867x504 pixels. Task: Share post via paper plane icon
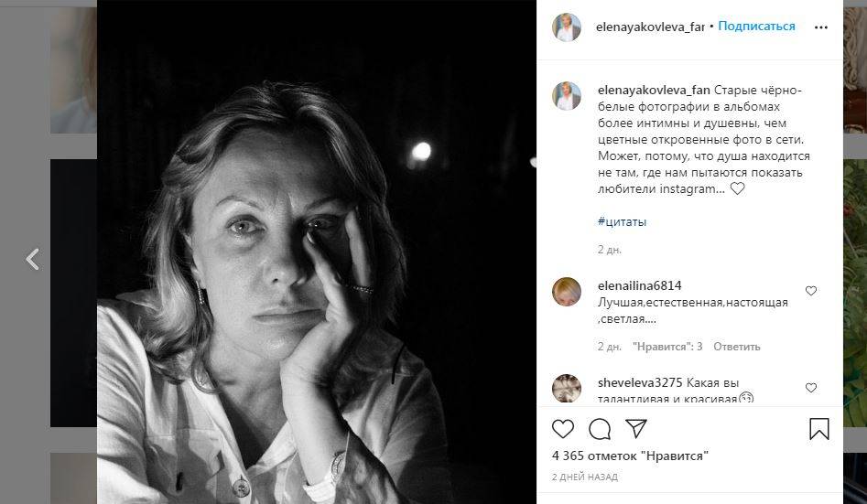(636, 428)
